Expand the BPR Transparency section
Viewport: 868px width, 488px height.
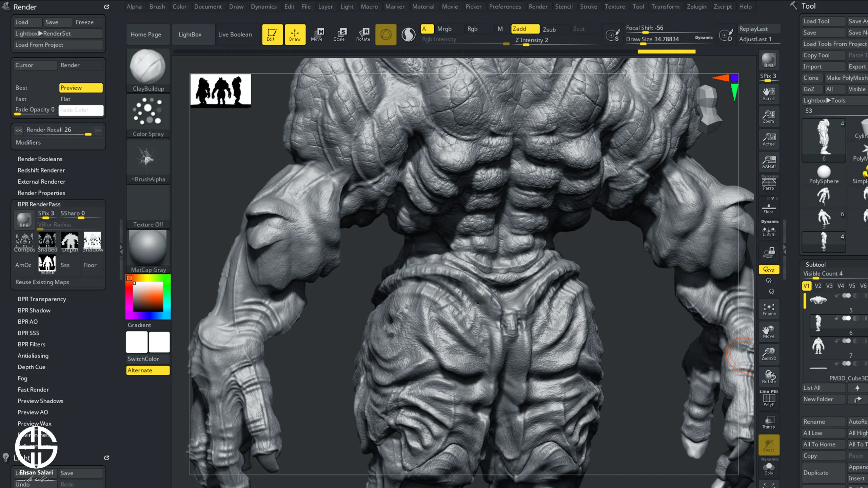pyautogui.click(x=42, y=299)
